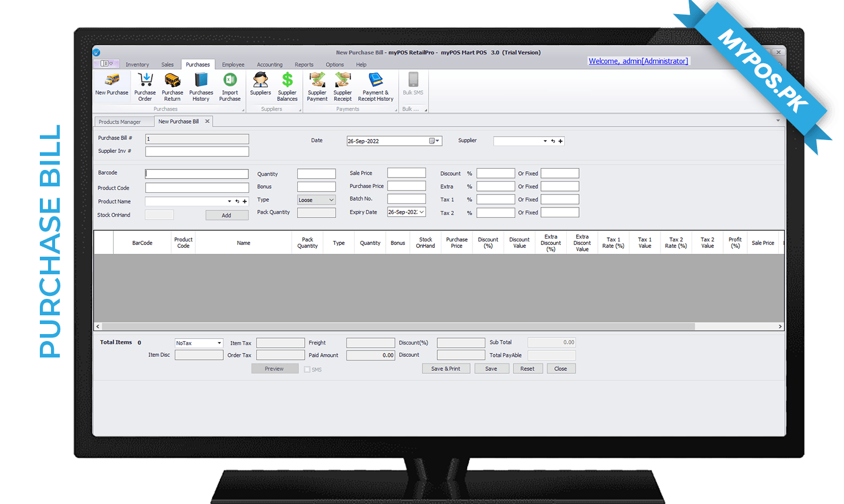
Task: Expand the Purchases group launcher
Action: pos(243,110)
